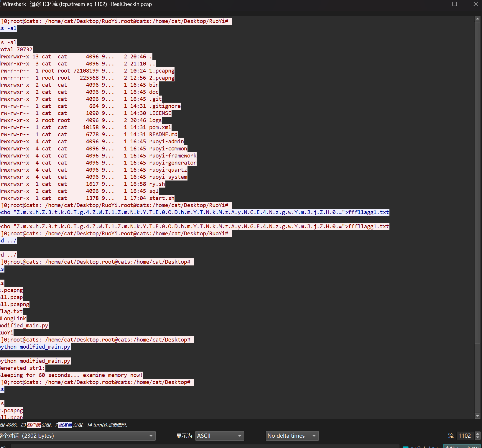This screenshot has height=448, width=482.
Task: Click the 'start.sh' file row
Action: (x=87, y=198)
